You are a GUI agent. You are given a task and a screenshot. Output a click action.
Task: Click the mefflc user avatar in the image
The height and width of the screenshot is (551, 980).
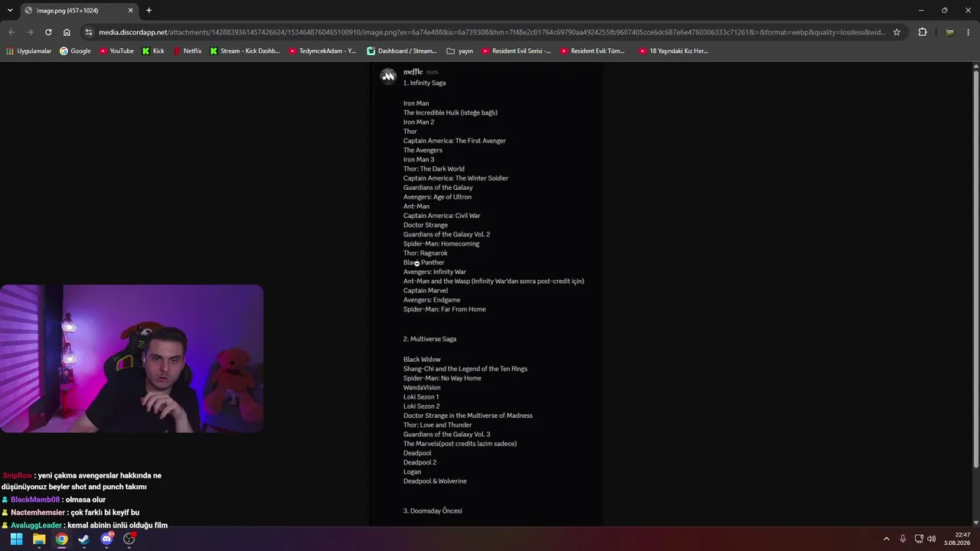[x=388, y=76]
